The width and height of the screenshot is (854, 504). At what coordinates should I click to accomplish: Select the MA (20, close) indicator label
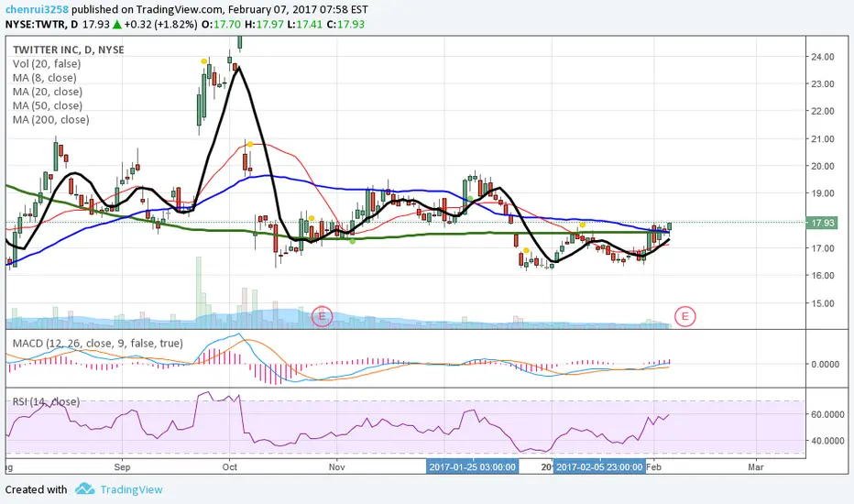point(48,92)
